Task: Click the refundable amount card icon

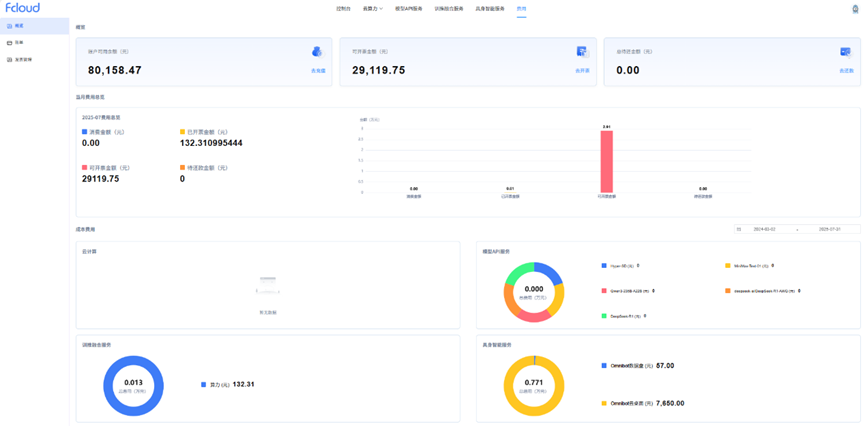Action: point(845,52)
